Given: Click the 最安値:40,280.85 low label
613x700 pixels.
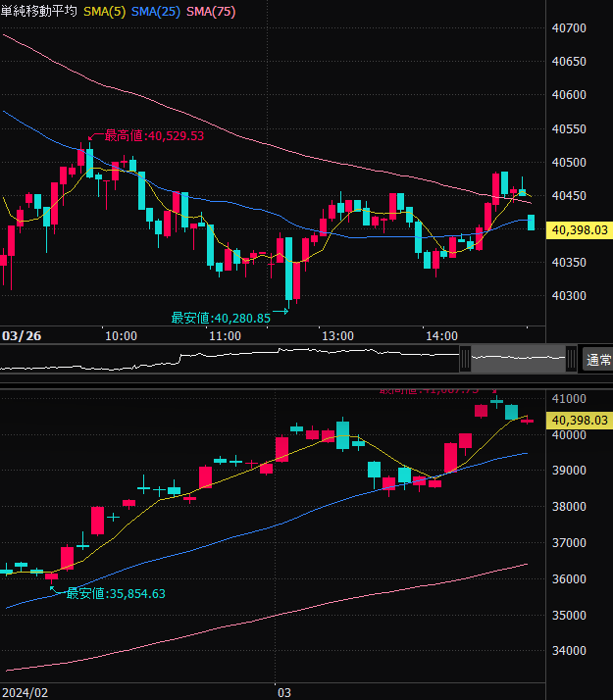Looking at the screenshot, I should click(221, 318).
